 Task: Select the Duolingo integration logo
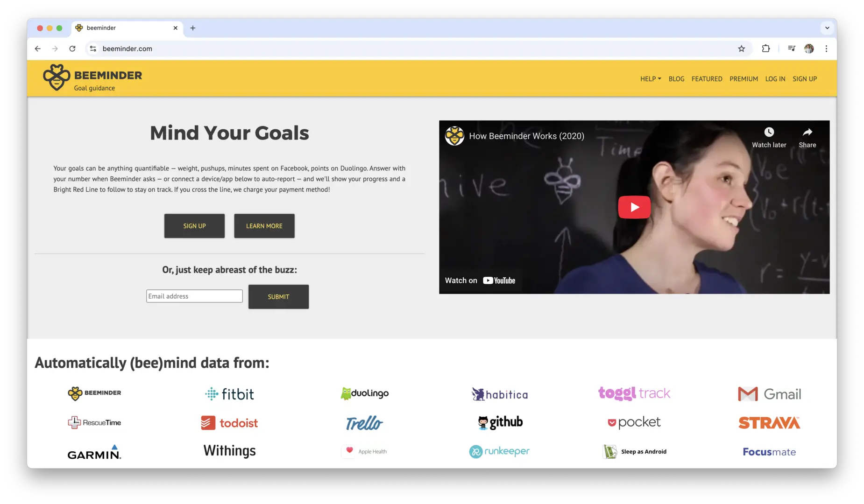point(364,393)
